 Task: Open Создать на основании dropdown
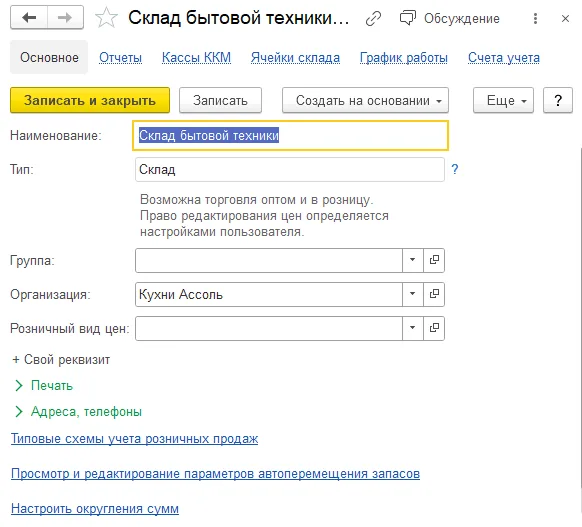365,100
